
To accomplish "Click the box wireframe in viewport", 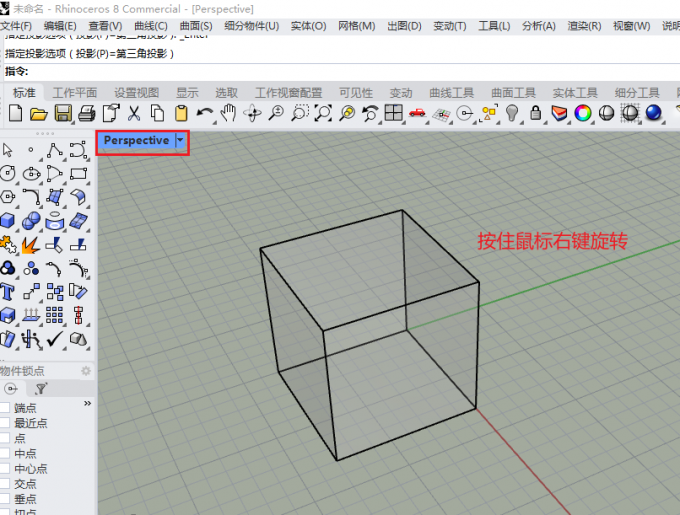I will point(369,335).
